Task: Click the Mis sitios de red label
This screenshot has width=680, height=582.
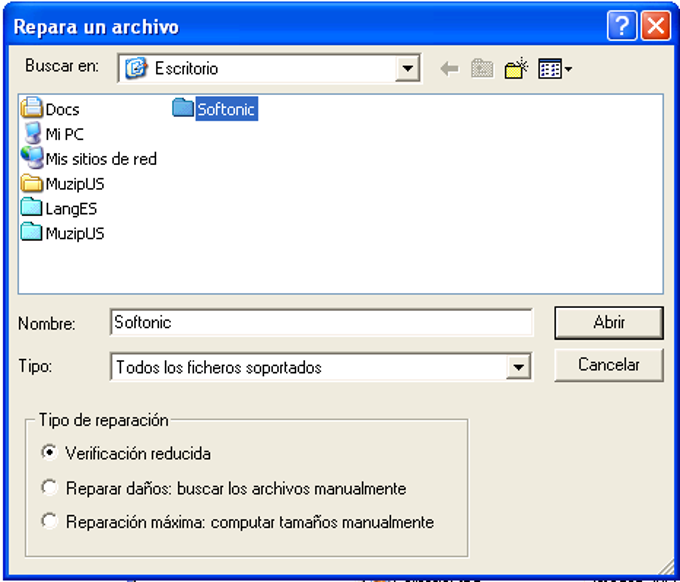Action: [x=101, y=159]
